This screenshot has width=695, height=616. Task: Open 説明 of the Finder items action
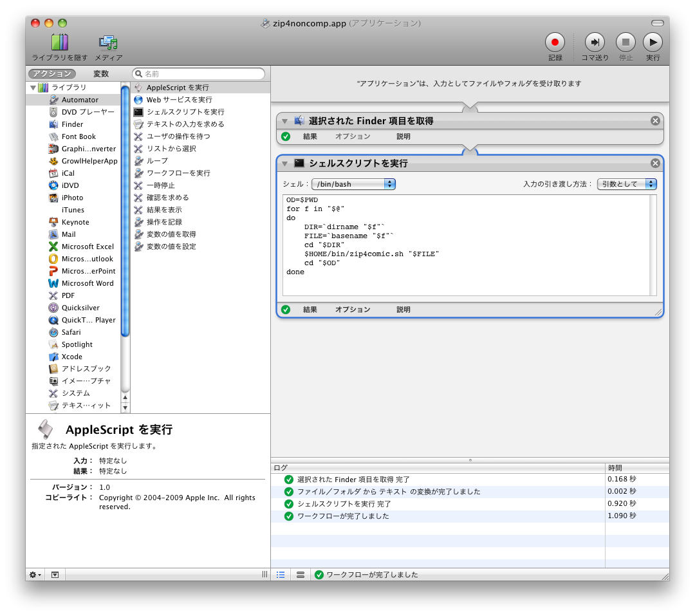point(403,136)
